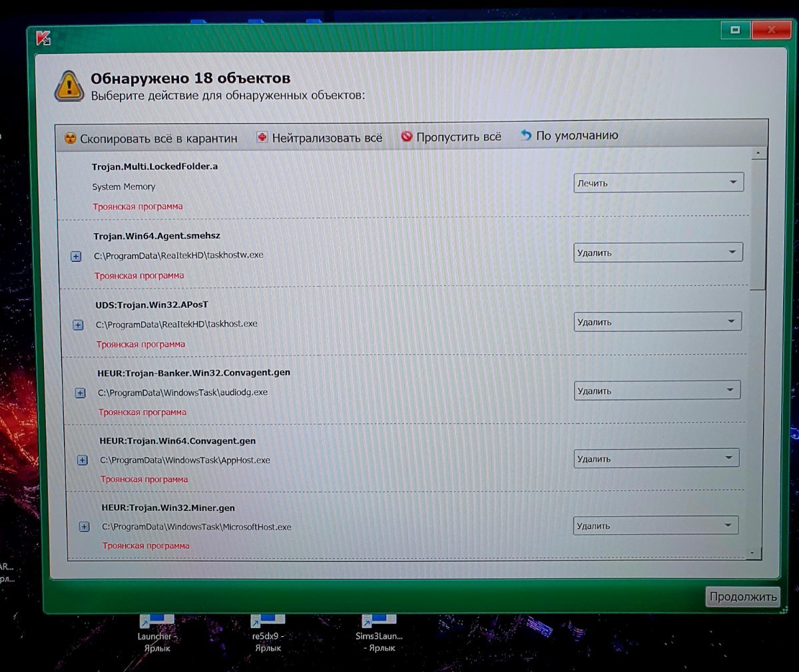Click the blue undo arrow default icon
Image resolution: width=799 pixels, height=672 pixels.
(x=525, y=135)
